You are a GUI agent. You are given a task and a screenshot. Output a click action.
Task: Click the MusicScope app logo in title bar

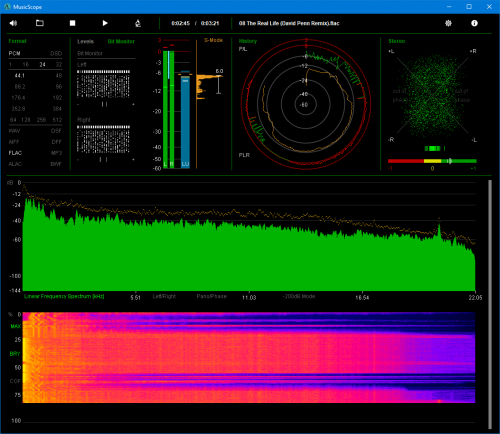point(7,7)
